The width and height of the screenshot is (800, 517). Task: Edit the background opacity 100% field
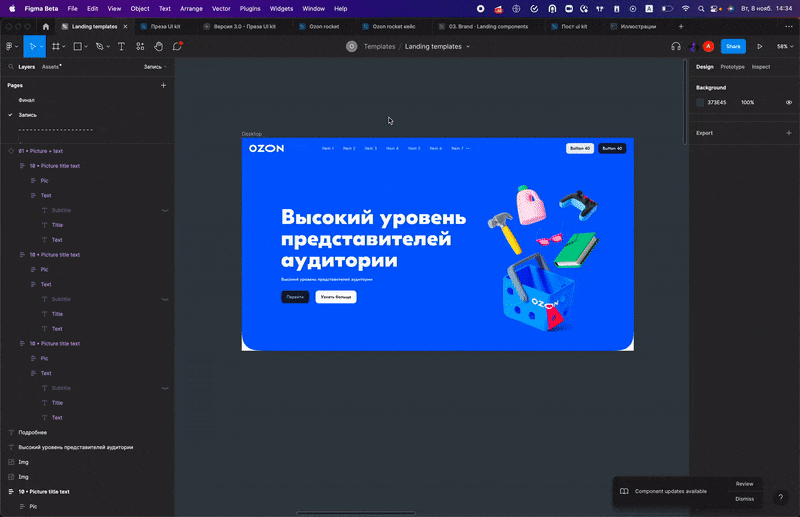coord(747,103)
